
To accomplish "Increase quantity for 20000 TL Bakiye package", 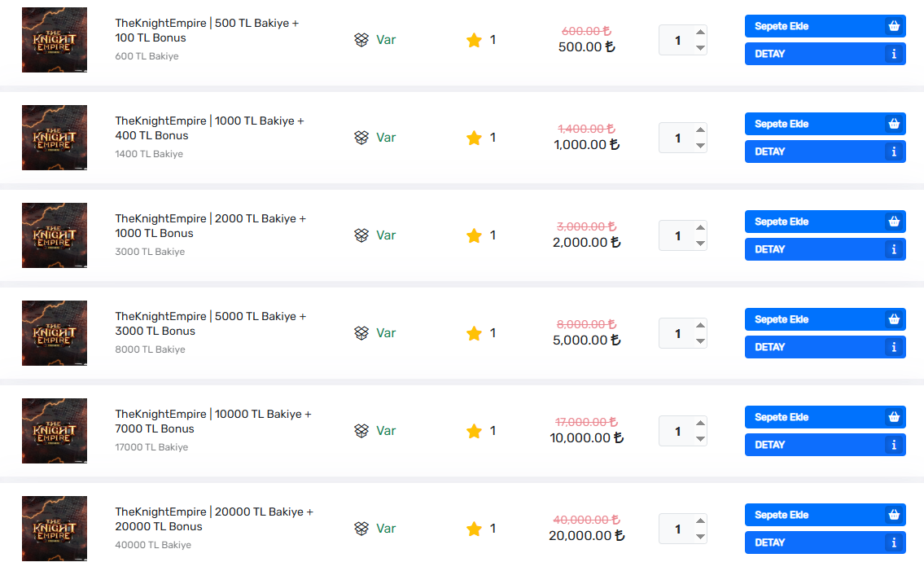I will [700, 520].
